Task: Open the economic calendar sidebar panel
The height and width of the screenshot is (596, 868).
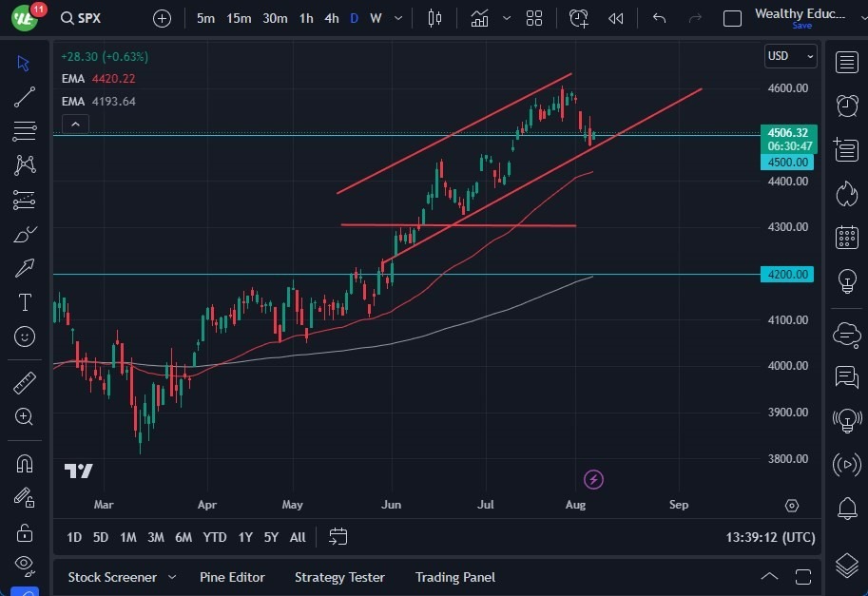Action: tap(846, 237)
